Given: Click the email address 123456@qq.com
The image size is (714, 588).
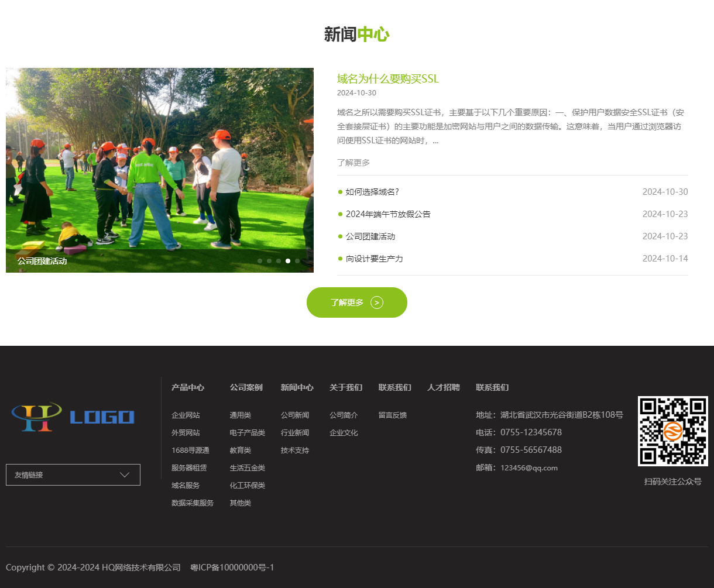Looking at the screenshot, I should pyautogui.click(x=529, y=468).
